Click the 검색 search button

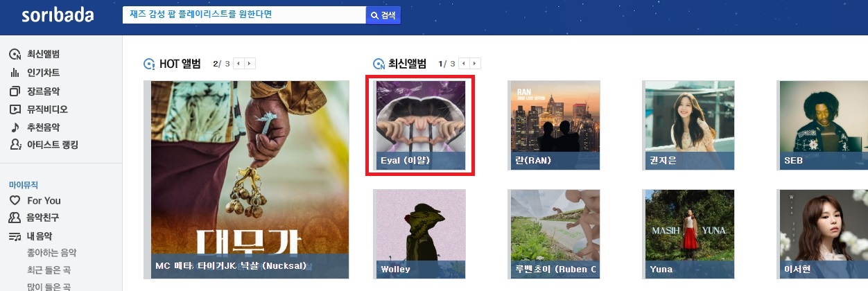383,15
